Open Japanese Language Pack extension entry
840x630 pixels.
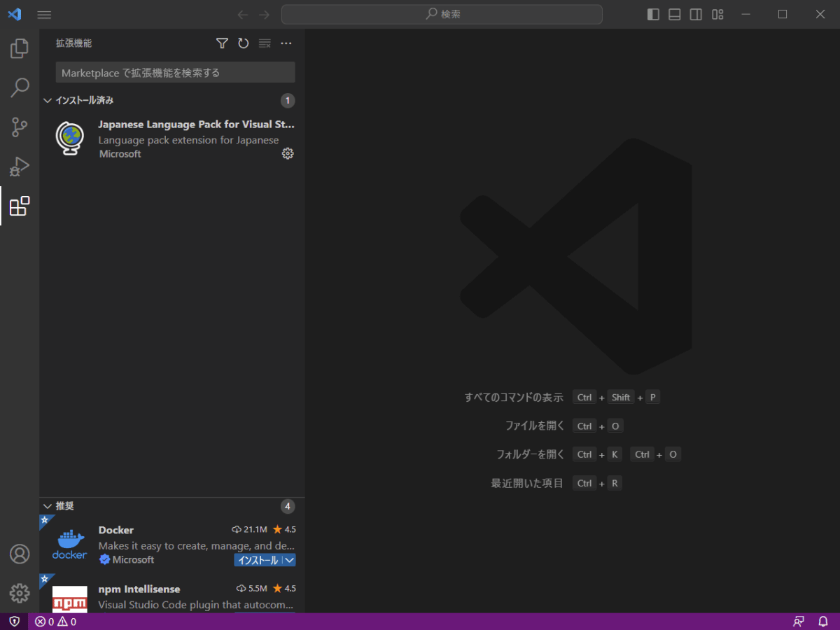pos(172,139)
